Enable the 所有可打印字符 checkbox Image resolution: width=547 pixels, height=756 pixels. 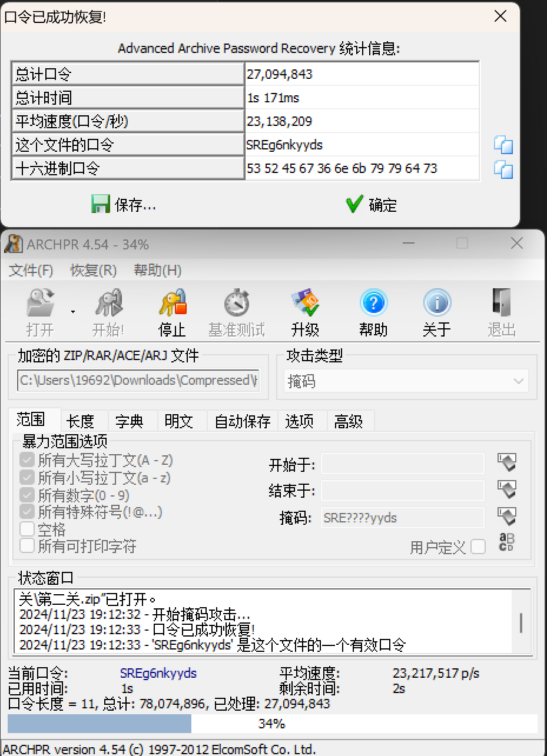point(27,546)
